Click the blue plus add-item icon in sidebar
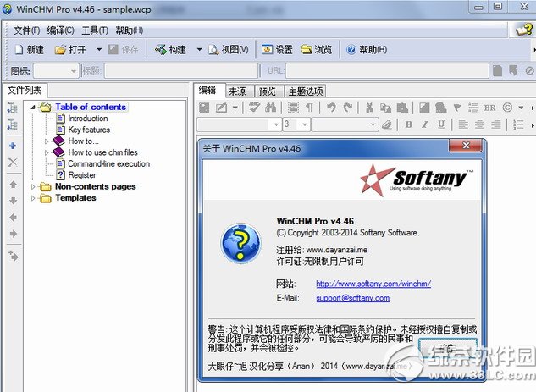 [13, 146]
